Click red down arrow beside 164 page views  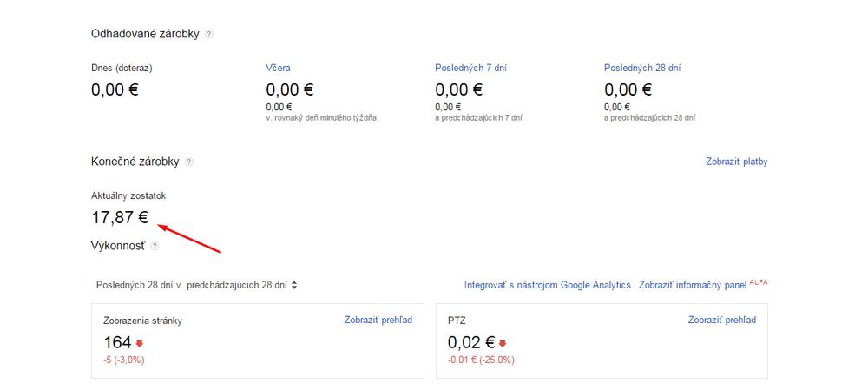point(139,343)
